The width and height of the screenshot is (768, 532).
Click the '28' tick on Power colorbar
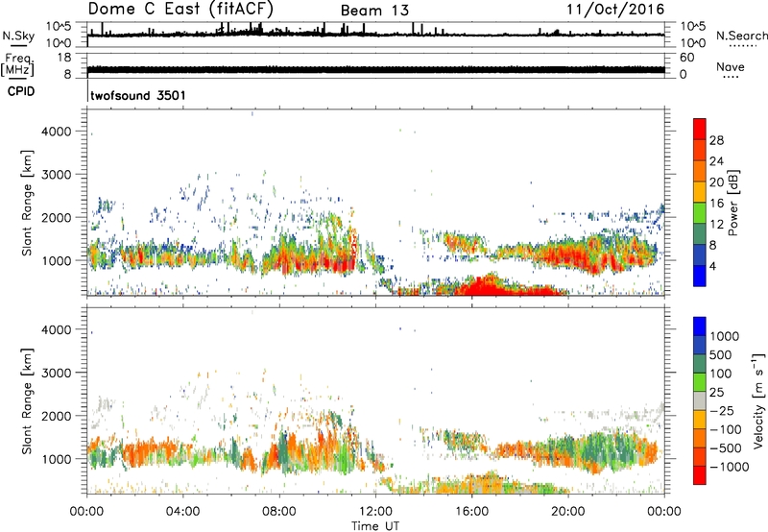click(716, 140)
